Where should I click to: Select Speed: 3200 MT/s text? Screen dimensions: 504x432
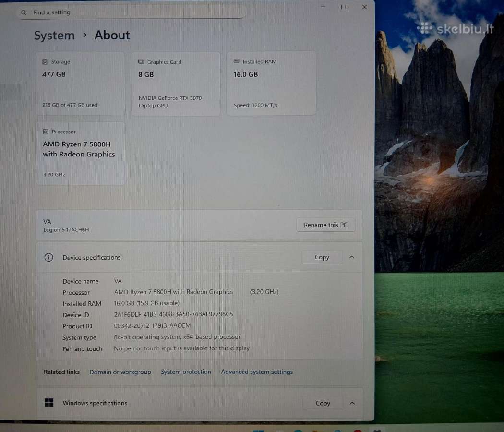(255, 105)
